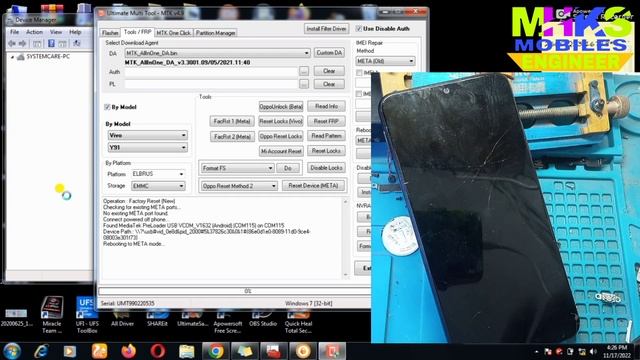640x360 pixels.
Task: Open Windows Media Player from taskbar
Action: (70, 351)
